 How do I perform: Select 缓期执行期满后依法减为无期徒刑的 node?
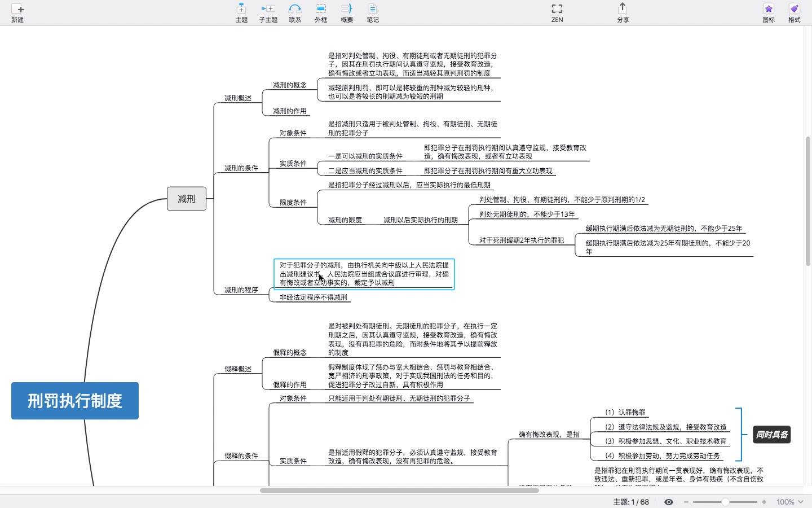point(664,229)
